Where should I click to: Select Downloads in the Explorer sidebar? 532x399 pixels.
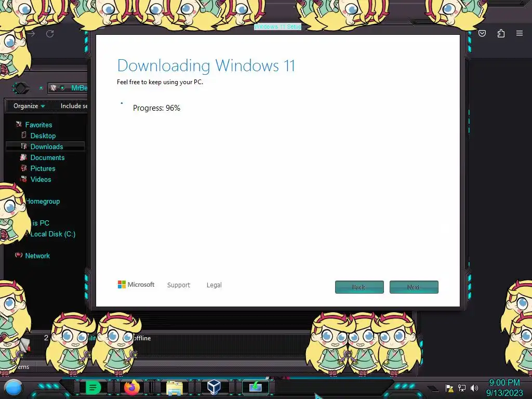[x=47, y=147]
